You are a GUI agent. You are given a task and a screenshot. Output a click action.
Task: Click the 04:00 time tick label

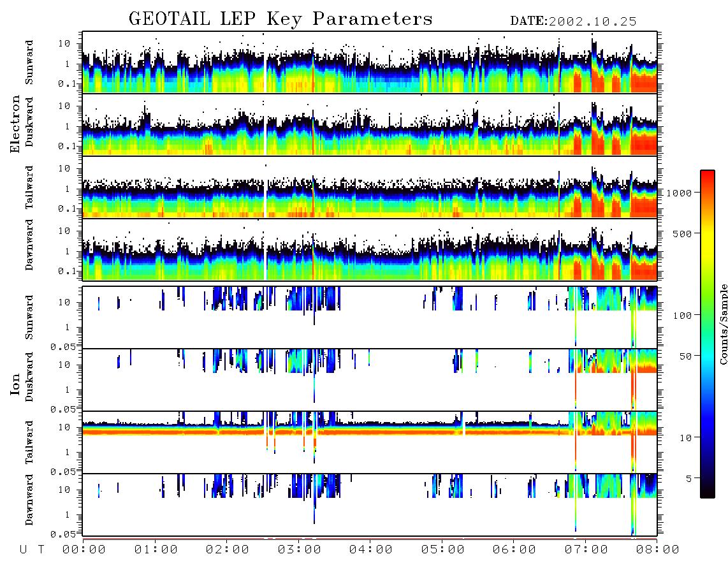click(x=371, y=550)
